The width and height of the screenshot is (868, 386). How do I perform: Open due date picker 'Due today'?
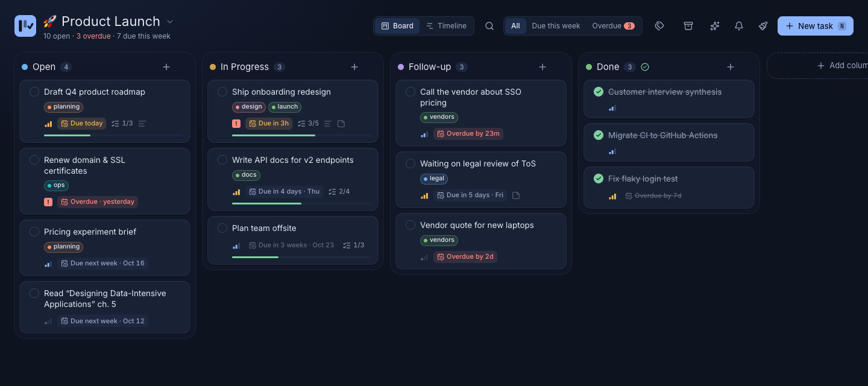(81, 124)
